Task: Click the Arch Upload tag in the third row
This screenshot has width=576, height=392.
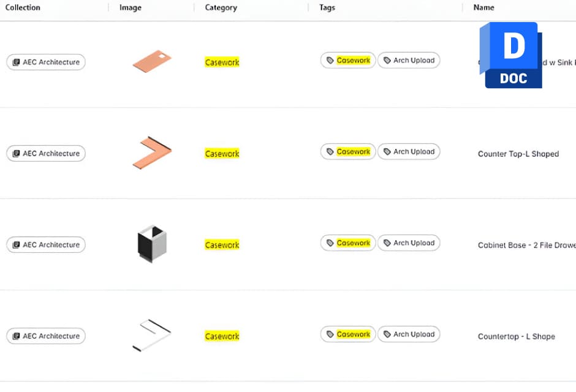Action: (x=409, y=243)
